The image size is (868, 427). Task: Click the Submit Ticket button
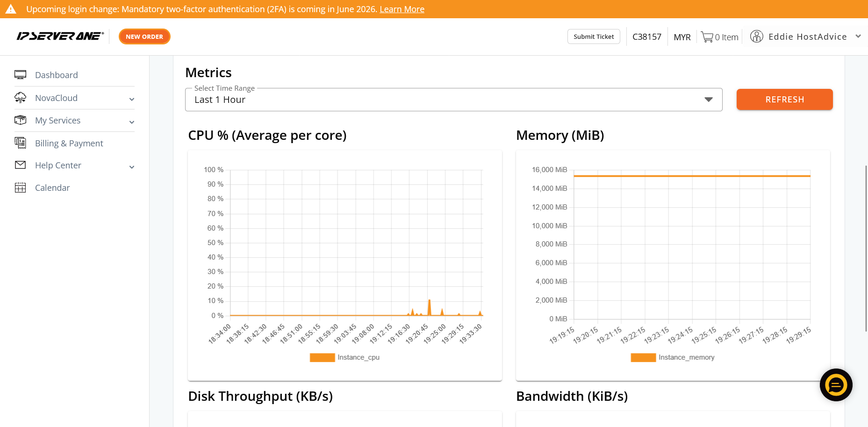594,36
